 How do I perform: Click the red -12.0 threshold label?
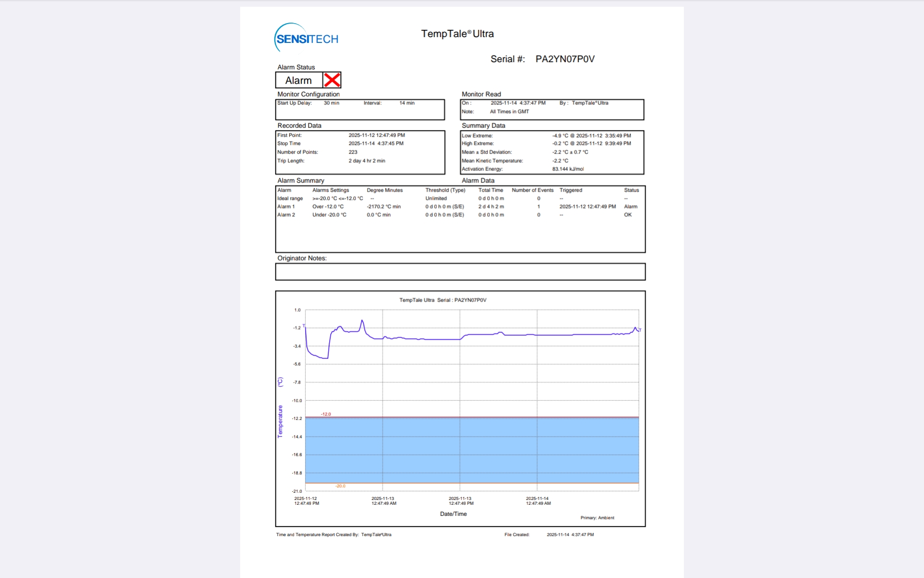(326, 414)
